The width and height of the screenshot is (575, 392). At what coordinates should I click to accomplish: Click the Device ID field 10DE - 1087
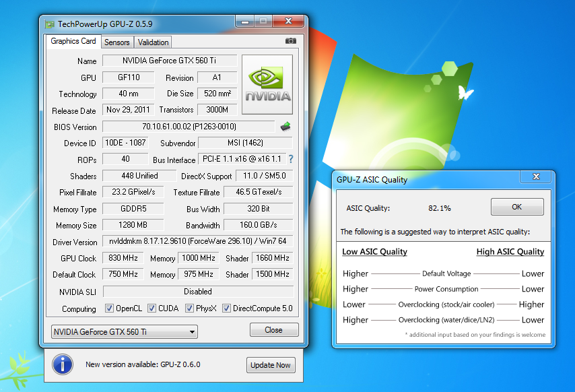[x=125, y=143]
